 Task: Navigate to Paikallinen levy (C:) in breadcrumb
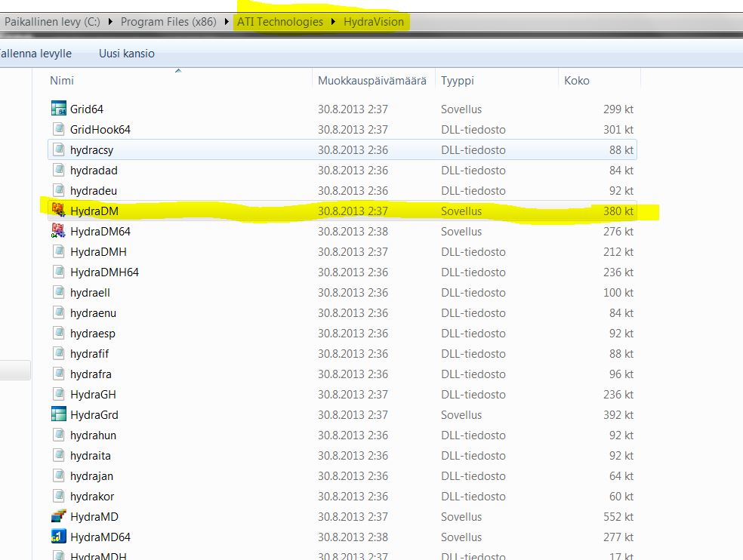[52, 22]
